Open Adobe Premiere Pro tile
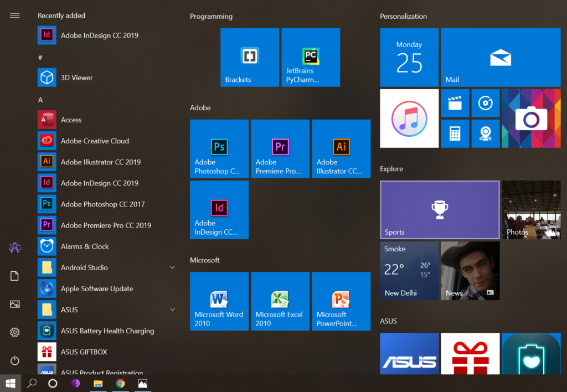567x392 pixels. pos(280,148)
